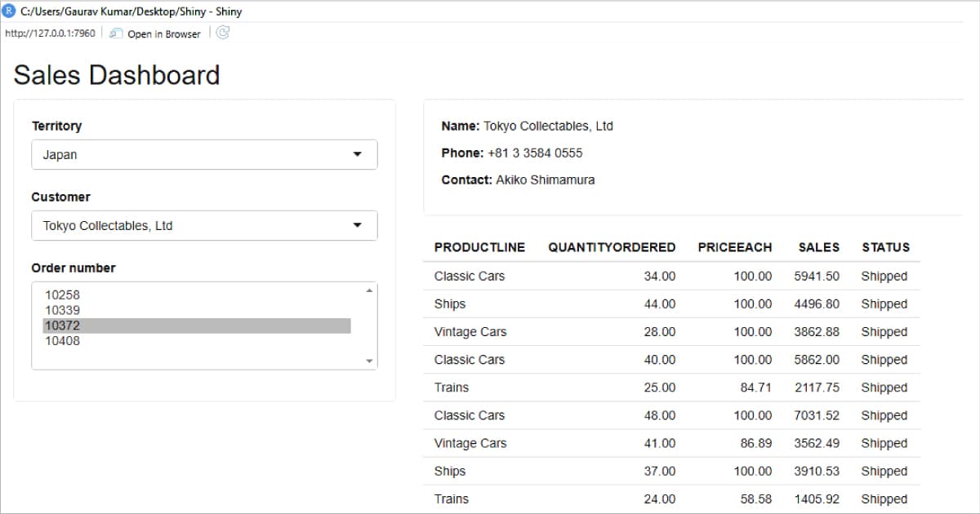Open the Territory selector showing Japan

tap(204, 154)
